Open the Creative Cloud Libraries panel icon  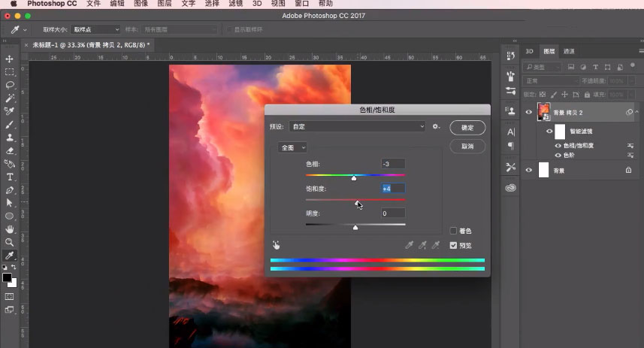tap(510, 188)
